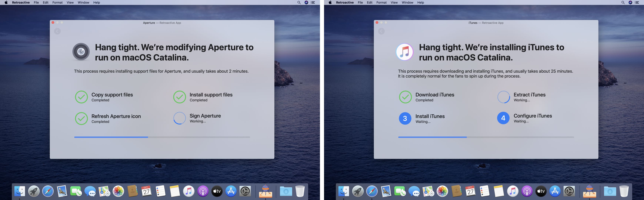Click the Aperture lens icon beside the heading
The width and height of the screenshot is (644, 200).
click(81, 52)
